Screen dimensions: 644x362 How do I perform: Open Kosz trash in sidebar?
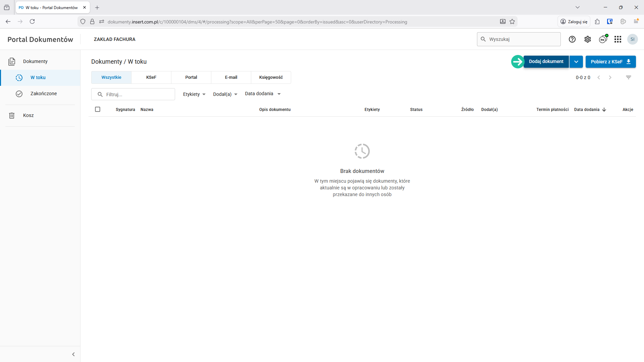28,115
